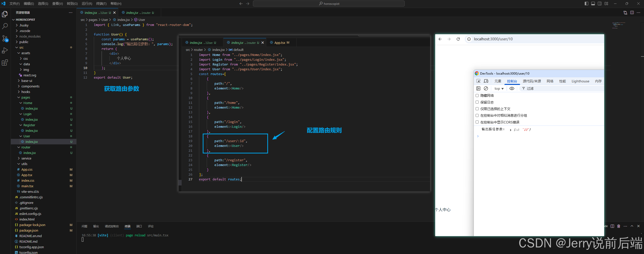Open package.json in the explorer
The image size is (644, 254).
click(29, 230)
